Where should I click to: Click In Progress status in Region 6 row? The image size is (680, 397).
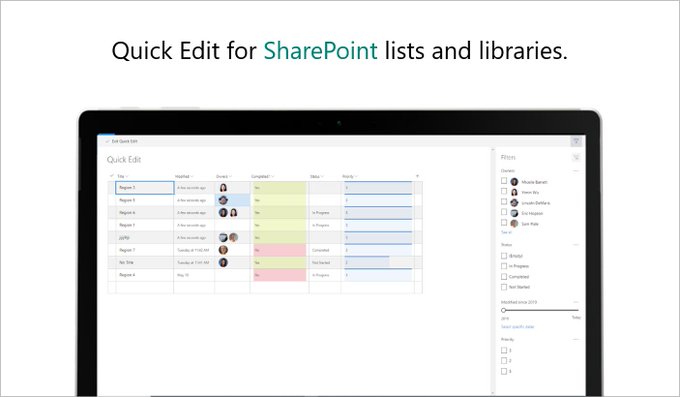(x=325, y=213)
